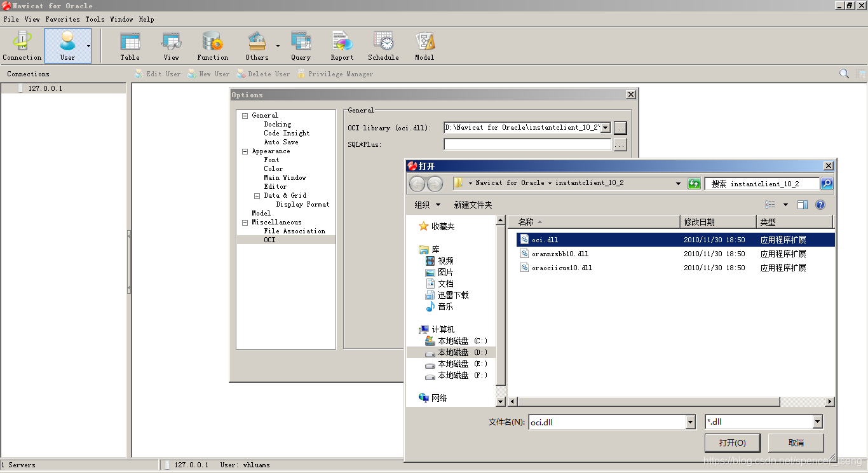
Task: Open the View toolbar icon
Action: coord(172,46)
